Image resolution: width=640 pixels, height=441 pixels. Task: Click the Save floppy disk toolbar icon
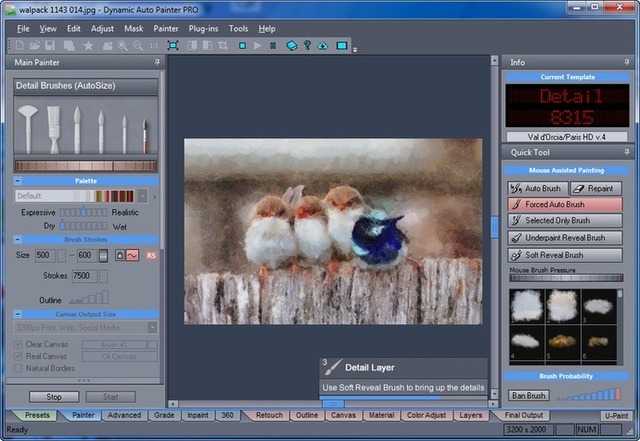(52, 46)
